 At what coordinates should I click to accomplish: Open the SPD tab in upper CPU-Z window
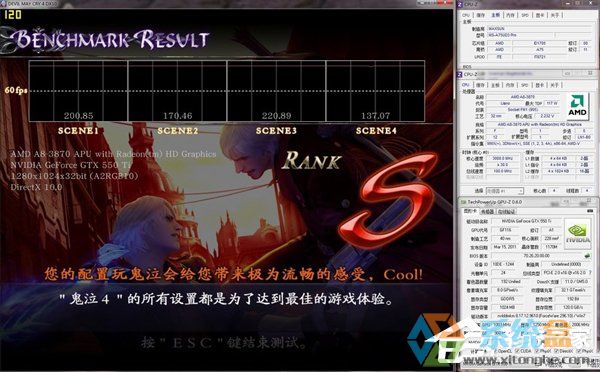[x=525, y=15]
